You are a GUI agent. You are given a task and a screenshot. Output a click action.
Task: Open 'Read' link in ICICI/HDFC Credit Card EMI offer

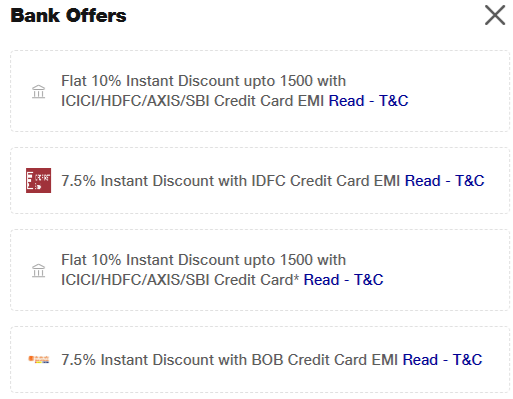tap(346, 101)
